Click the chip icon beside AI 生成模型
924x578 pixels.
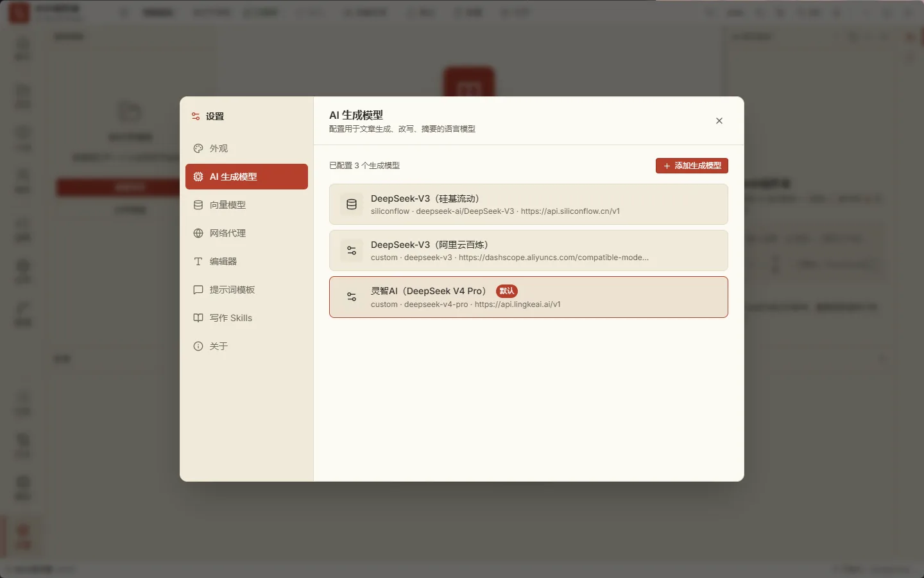pyautogui.click(x=198, y=177)
